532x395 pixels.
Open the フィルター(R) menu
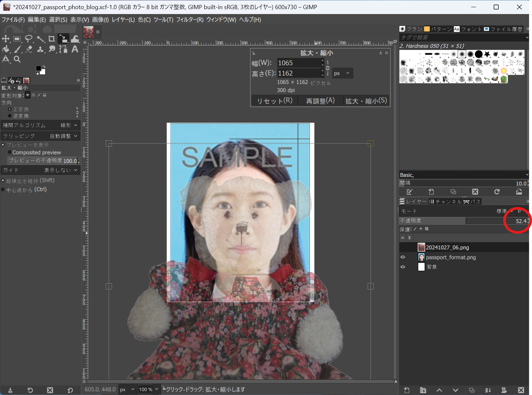(190, 20)
